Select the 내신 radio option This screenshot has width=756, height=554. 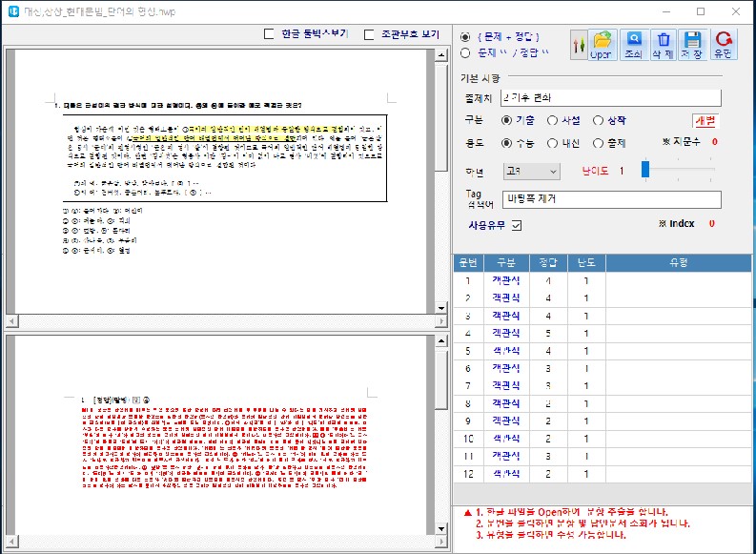(553, 142)
